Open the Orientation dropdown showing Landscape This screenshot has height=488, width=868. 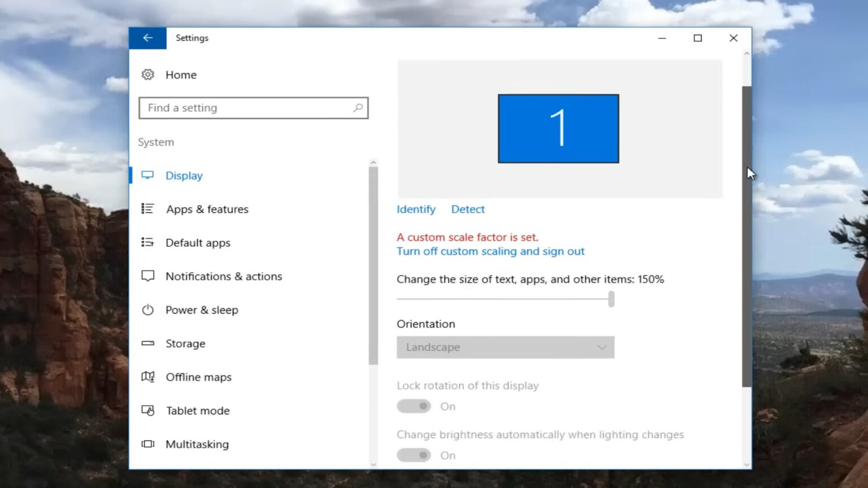pos(505,347)
